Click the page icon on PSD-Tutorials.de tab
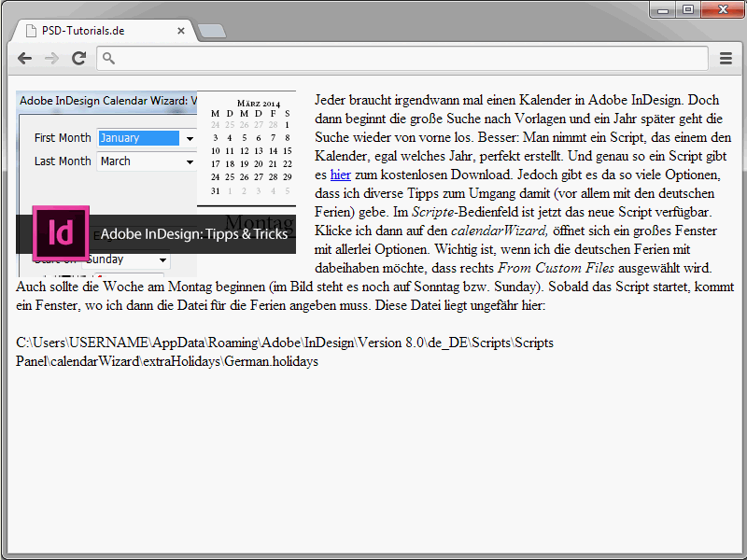747x560 pixels. pos(31,31)
